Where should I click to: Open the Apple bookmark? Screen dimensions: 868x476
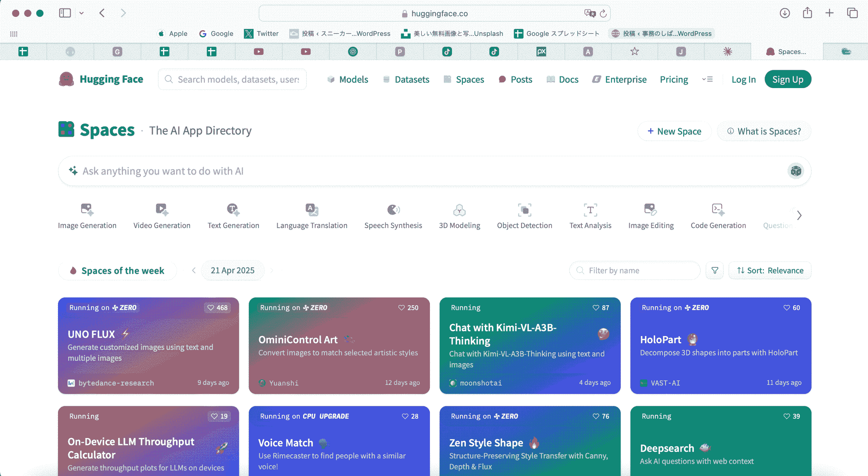pos(173,34)
